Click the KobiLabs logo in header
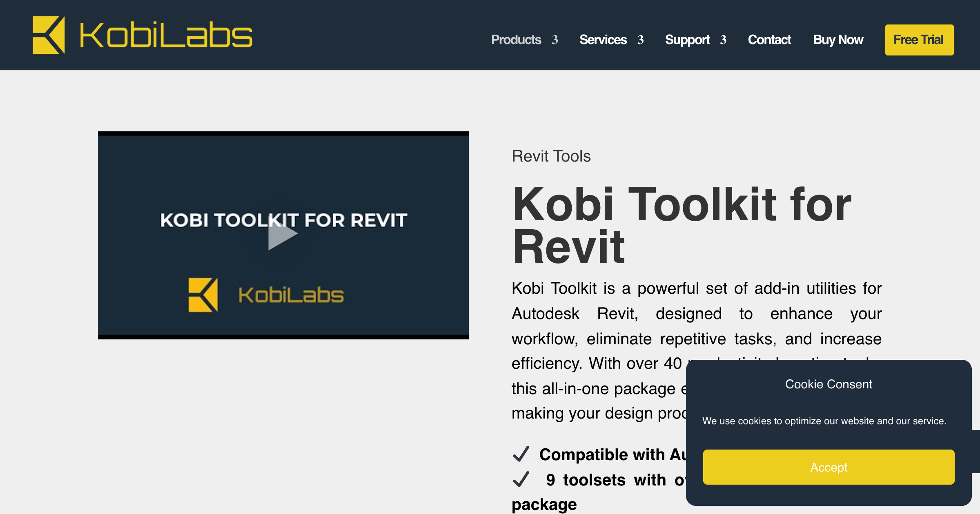This screenshot has height=514, width=980. (x=143, y=35)
